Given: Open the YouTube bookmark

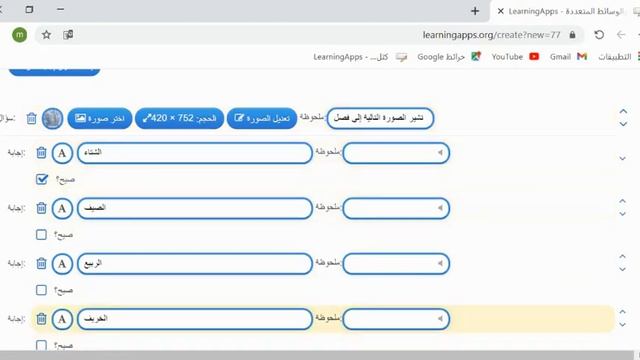Looking at the screenshot, I should tap(515, 57).
